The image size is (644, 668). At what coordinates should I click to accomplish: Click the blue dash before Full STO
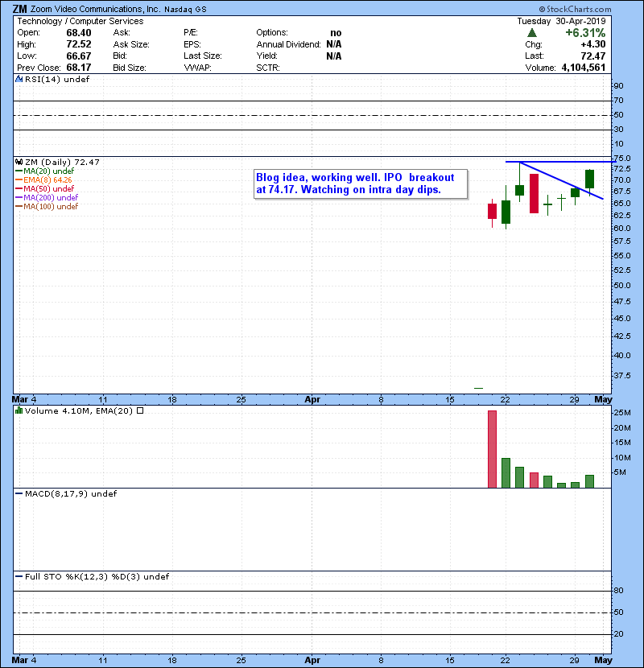point(19,577)
